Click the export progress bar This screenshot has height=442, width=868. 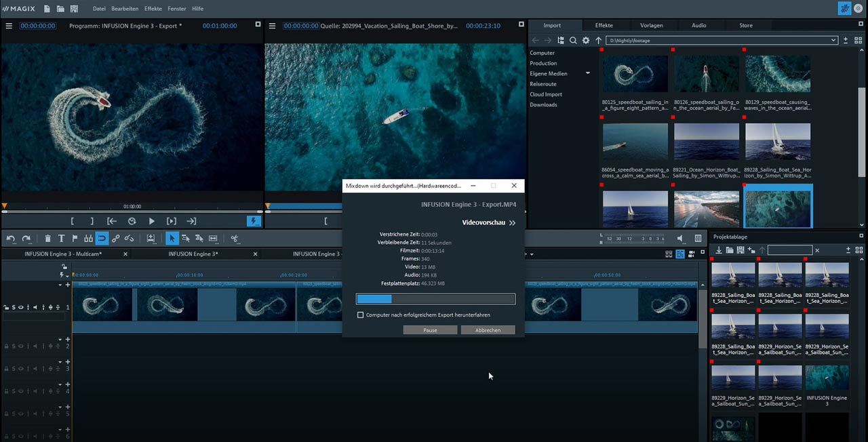435,299
